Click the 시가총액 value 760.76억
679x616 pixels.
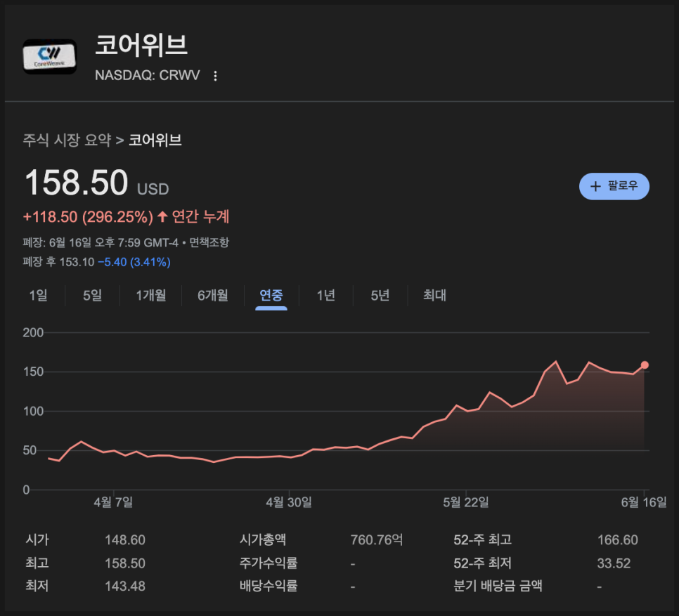(x=377, y=540)
